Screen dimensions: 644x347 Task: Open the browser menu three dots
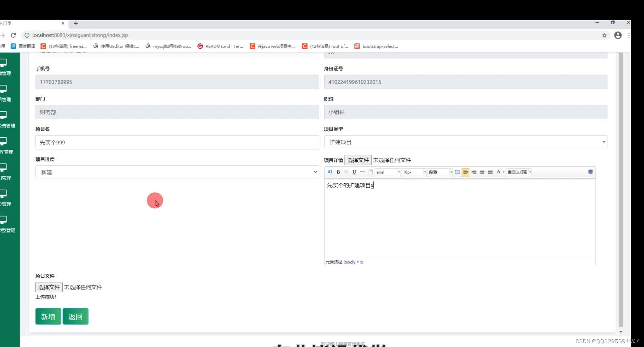(629, 35)
